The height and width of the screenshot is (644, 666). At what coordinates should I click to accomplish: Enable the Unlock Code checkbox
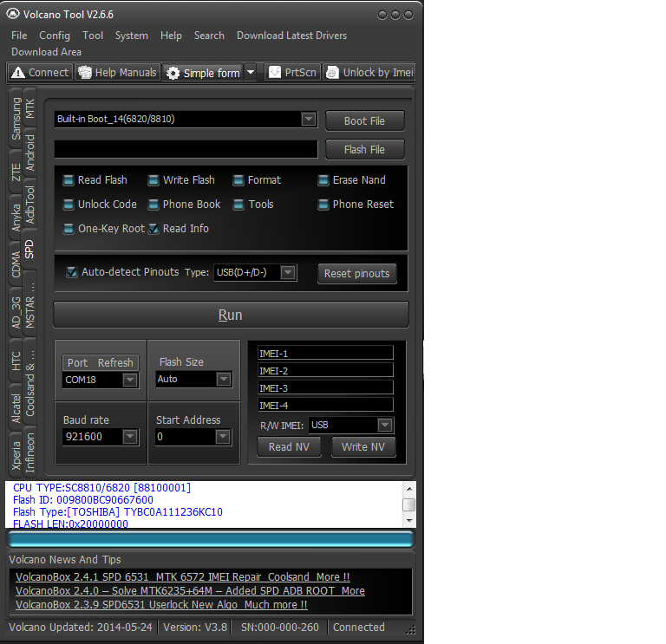(69, 205)
